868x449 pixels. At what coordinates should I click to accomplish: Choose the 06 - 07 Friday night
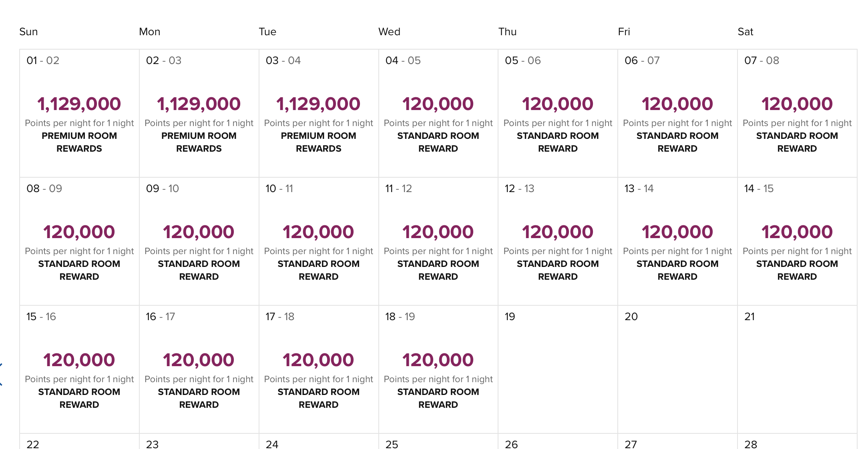point(677,113)
